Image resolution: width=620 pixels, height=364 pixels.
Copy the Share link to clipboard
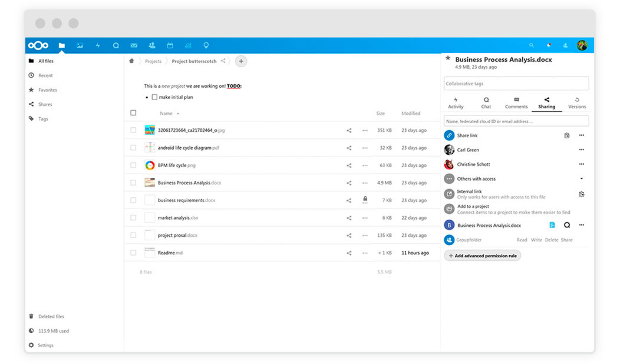coord(566,135)
